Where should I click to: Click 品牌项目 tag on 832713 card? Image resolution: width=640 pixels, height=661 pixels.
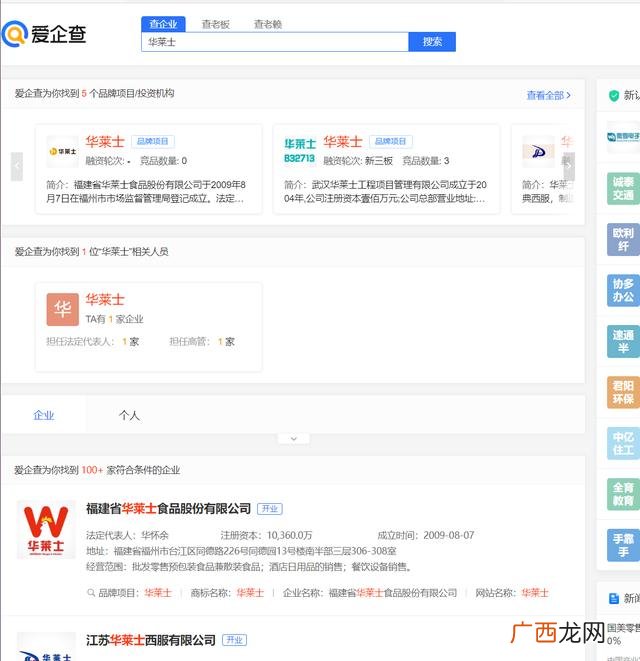[x=390, y=141]
